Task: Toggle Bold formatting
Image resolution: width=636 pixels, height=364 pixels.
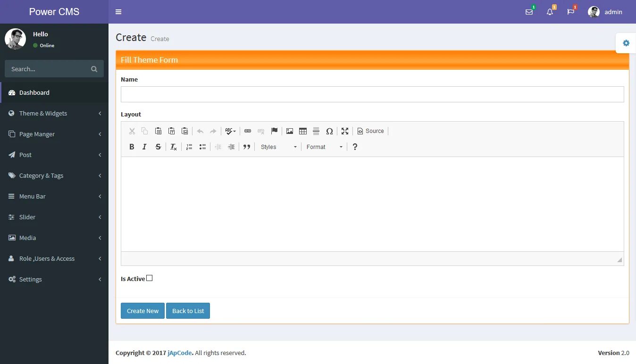Action: [x=132, y=147]
